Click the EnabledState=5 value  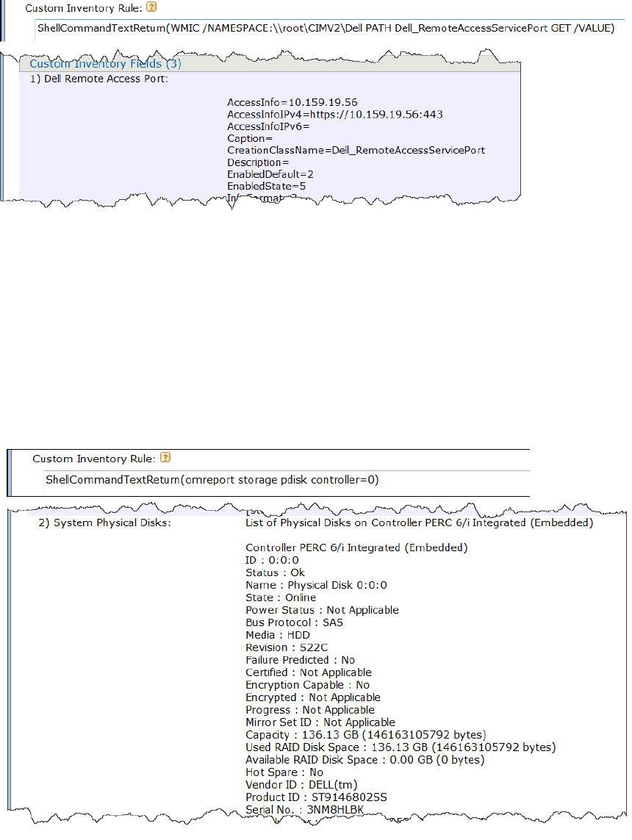[x=266, y=187]
